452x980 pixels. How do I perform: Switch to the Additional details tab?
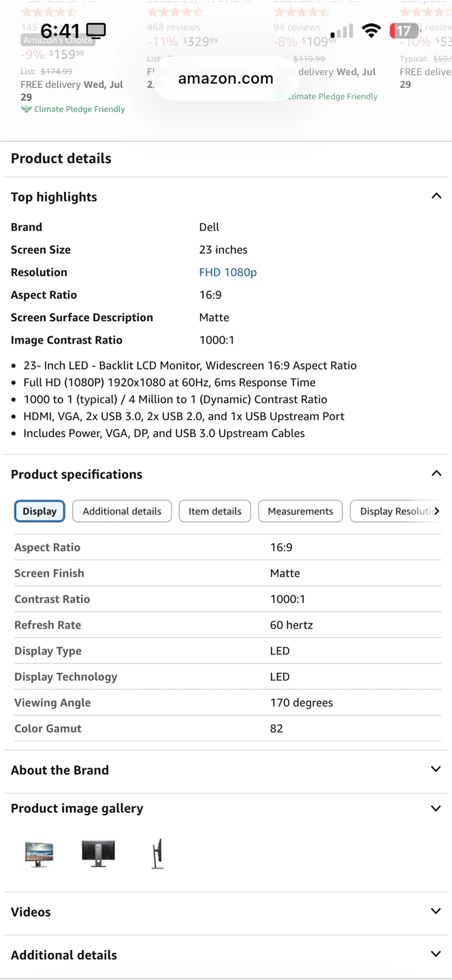point(122,511)
